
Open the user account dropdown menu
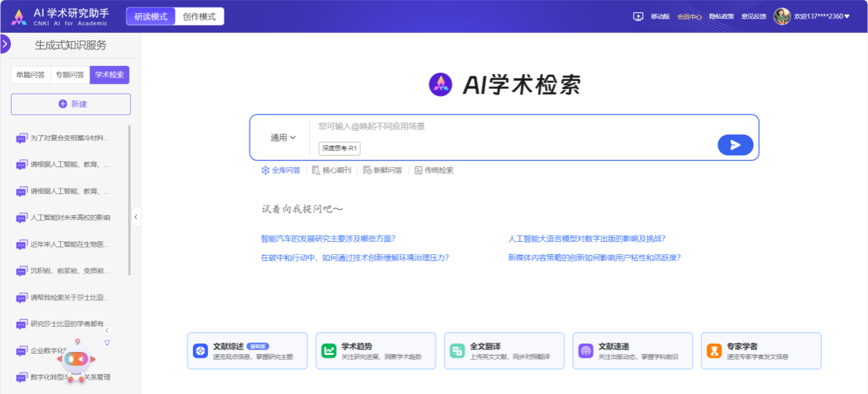point(847,16)
